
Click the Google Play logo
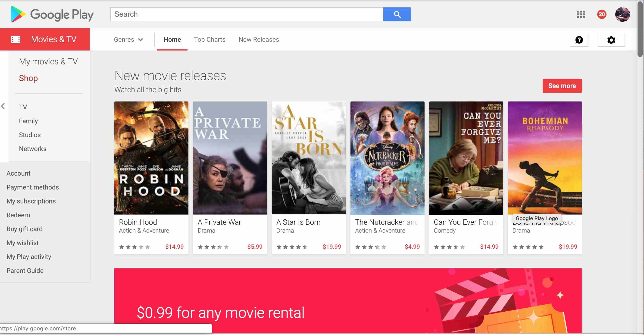pyautogui.click(x=52, y=14)
